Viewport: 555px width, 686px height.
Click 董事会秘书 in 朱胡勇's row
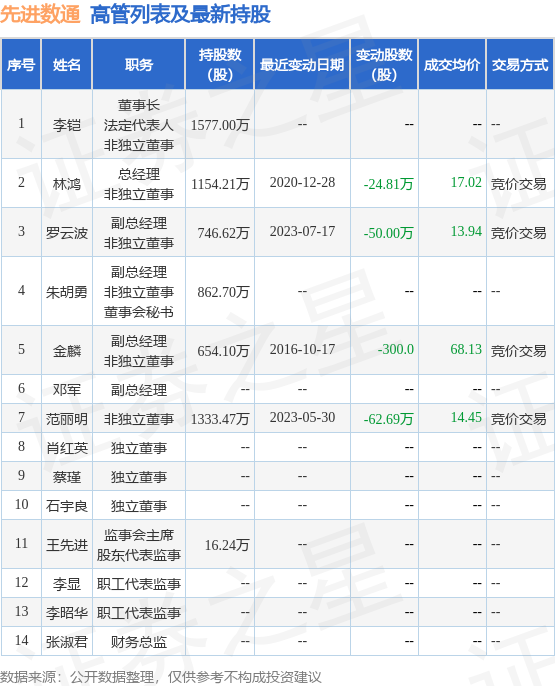[x=139, y=312]
